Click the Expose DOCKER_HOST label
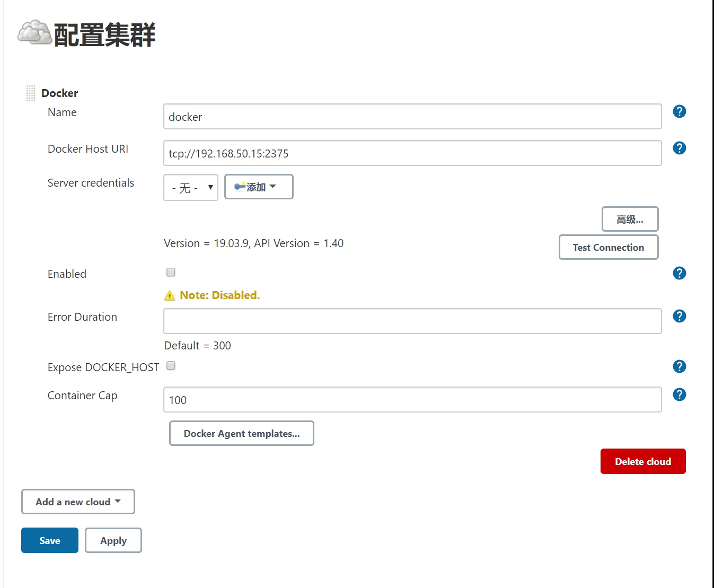The width and height of the screenshot is (714, 588). pyautogui.click(x=103, y=367)
